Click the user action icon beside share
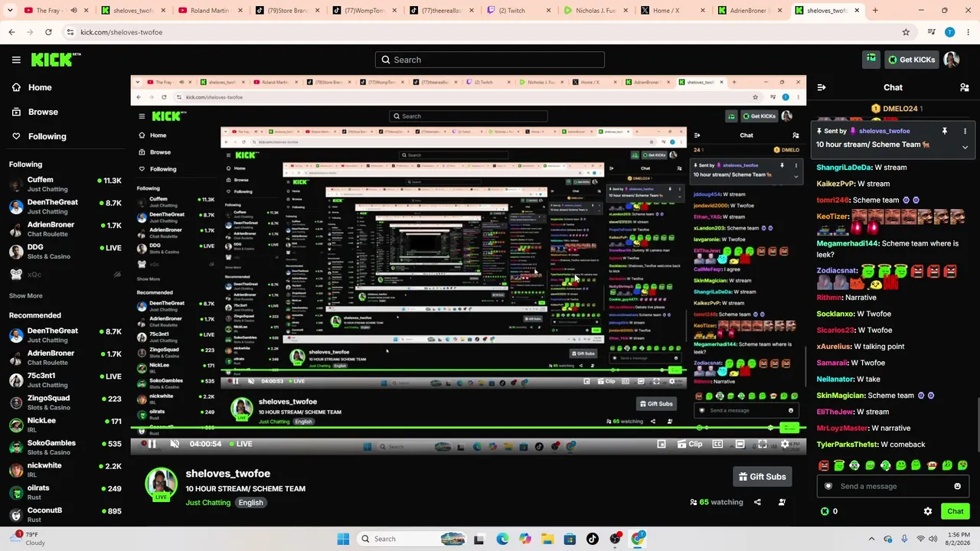 point(782,502)
